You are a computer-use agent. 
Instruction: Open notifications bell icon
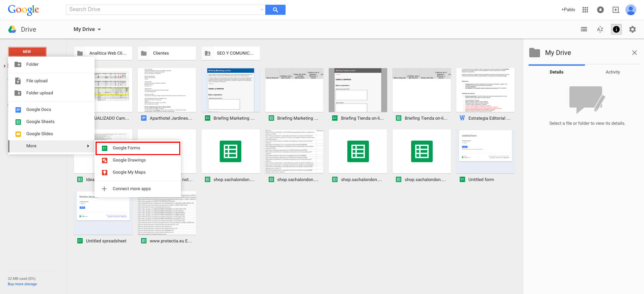[x=600, y=10]
